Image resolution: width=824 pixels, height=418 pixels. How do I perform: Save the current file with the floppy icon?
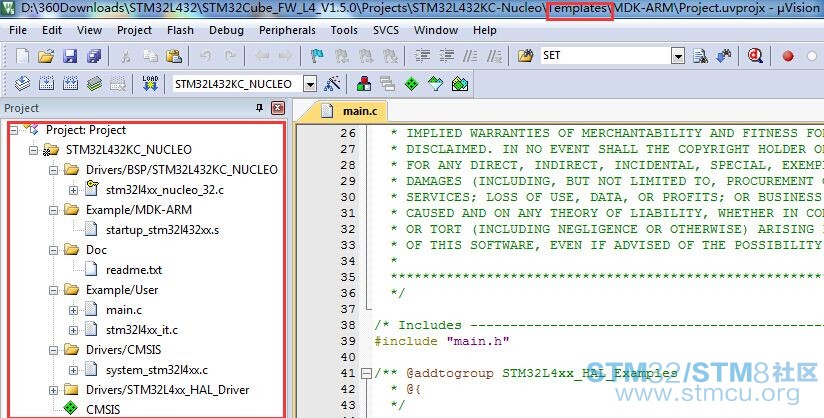70,56
